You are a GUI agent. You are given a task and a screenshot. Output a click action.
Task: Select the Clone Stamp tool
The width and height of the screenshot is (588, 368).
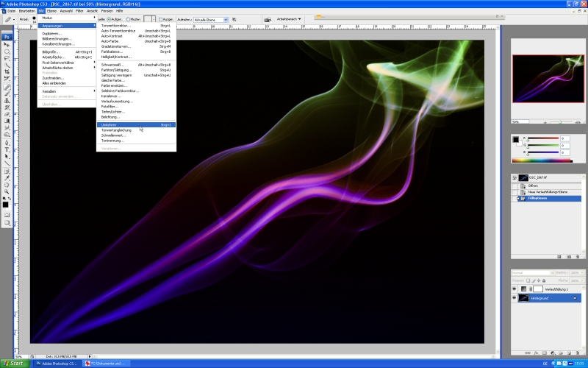[x=7, y=100]
